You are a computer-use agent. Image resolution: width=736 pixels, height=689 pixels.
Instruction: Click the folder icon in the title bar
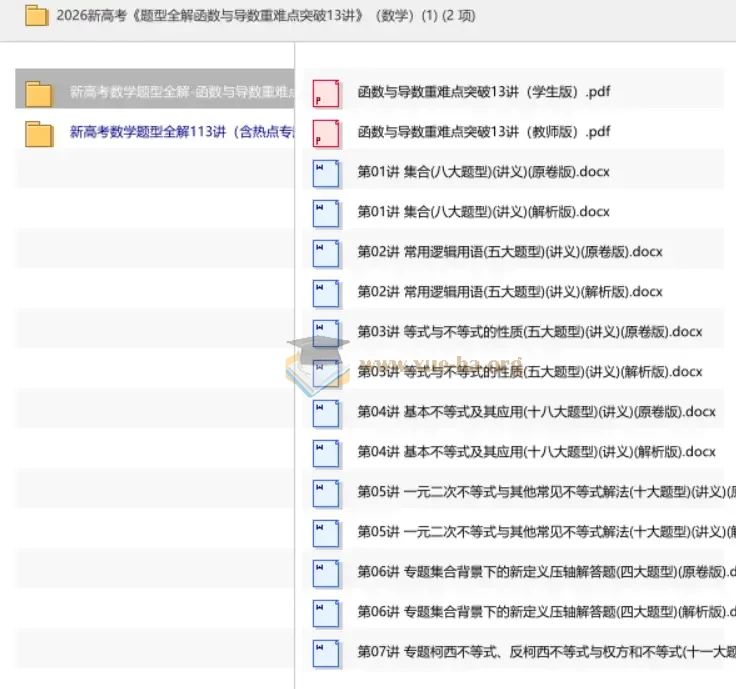coord(37,15)
